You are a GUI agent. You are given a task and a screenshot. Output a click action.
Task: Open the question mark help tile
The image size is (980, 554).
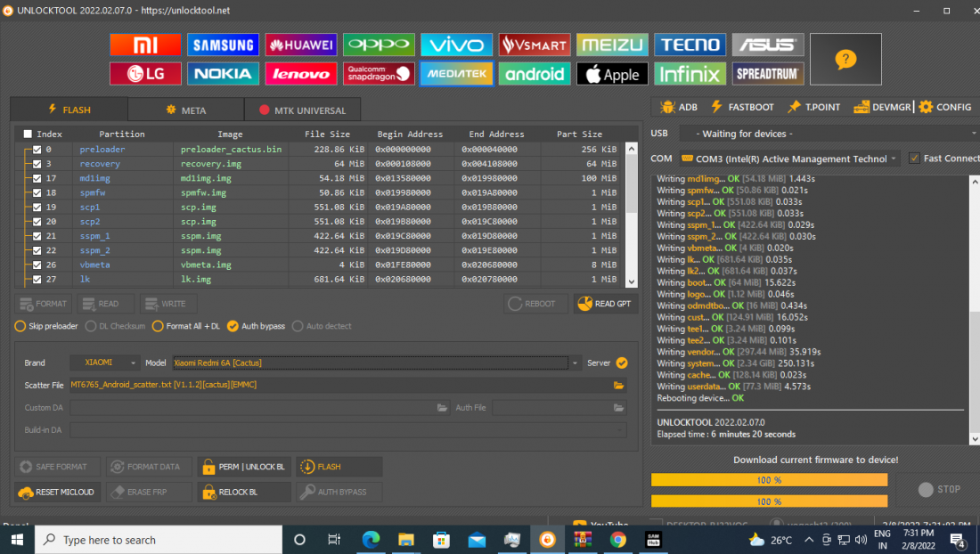point(845,60)
